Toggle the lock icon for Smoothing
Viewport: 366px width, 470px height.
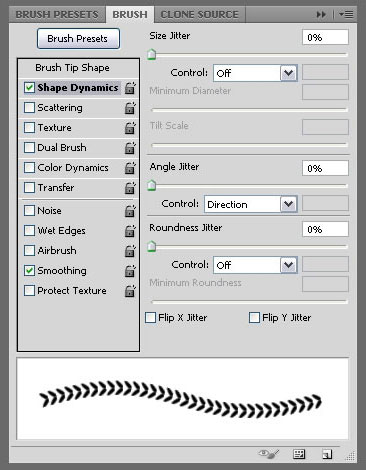click(x=130, y=271)
